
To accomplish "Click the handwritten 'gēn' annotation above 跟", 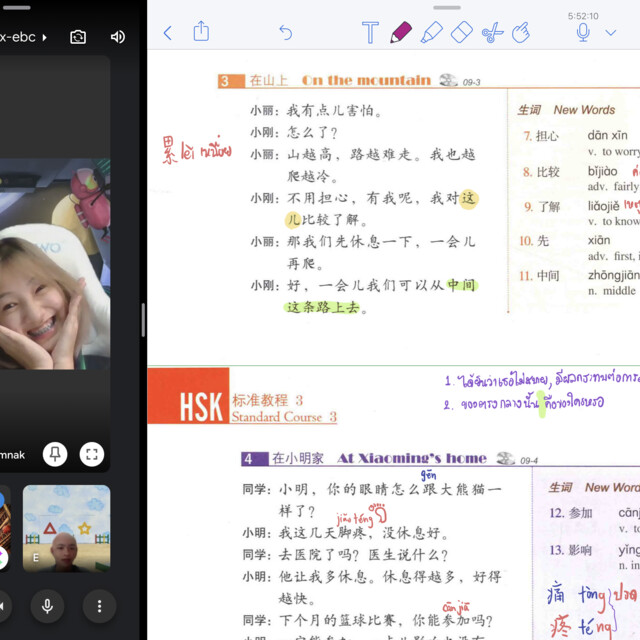I will click(x=429, y=475).
